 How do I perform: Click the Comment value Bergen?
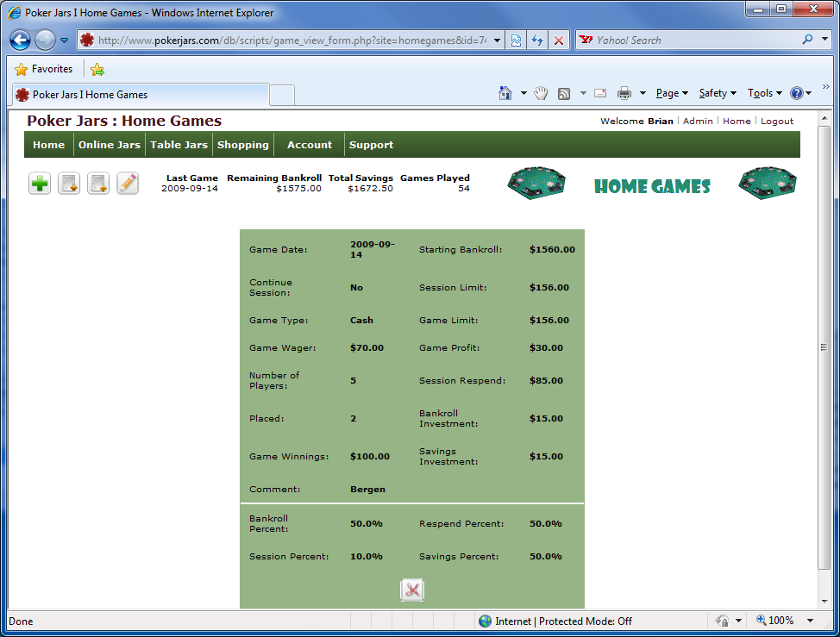tap(367, 490)
